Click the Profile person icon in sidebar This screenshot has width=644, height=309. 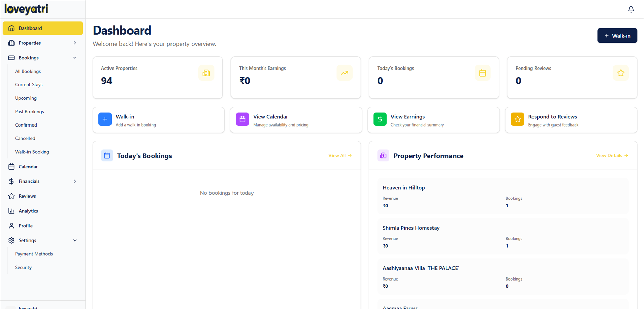[x=12, y=226]
